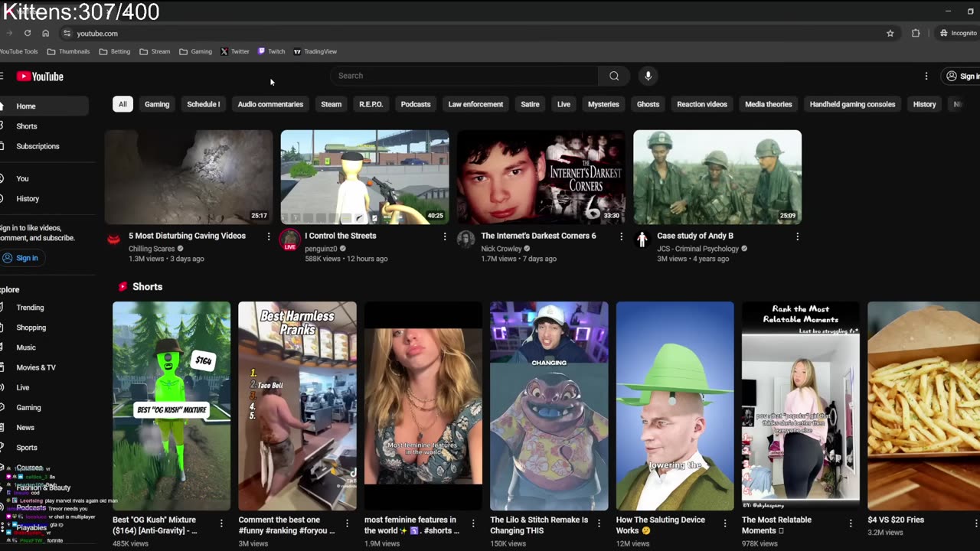
Task: Open YouTube settings three-dot menu
Action: point(926,77)
